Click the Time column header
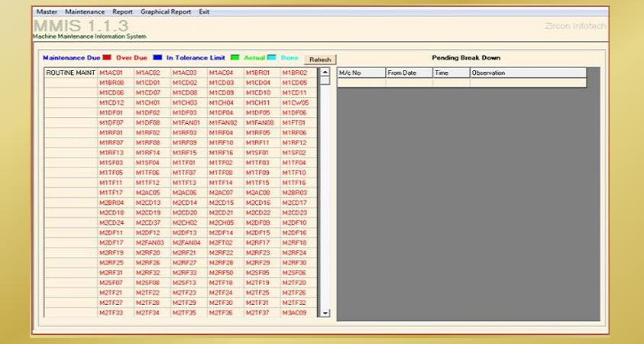Screen dimensions: 644x344 click(x=451, y=73)
